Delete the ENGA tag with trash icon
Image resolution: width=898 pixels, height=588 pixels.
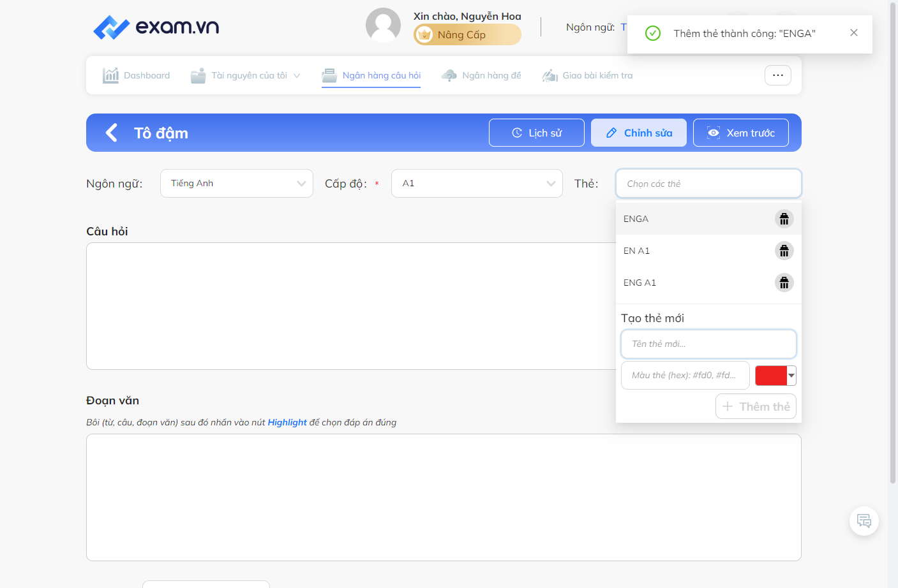[x=784, y=219]
